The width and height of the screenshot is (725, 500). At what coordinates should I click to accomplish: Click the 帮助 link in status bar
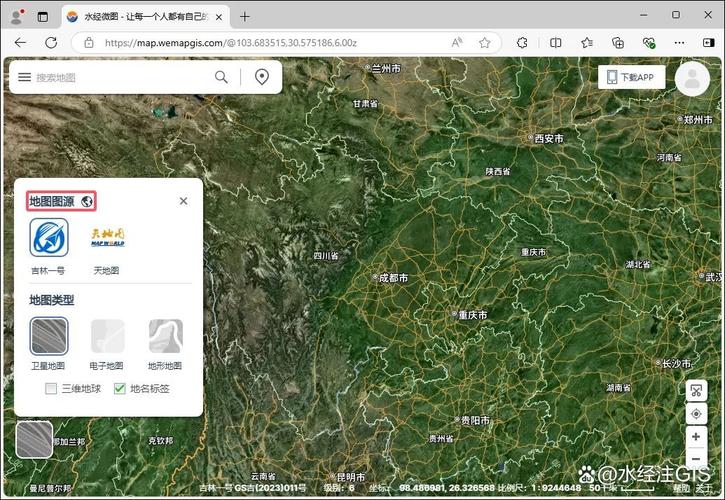click(681, 488)
